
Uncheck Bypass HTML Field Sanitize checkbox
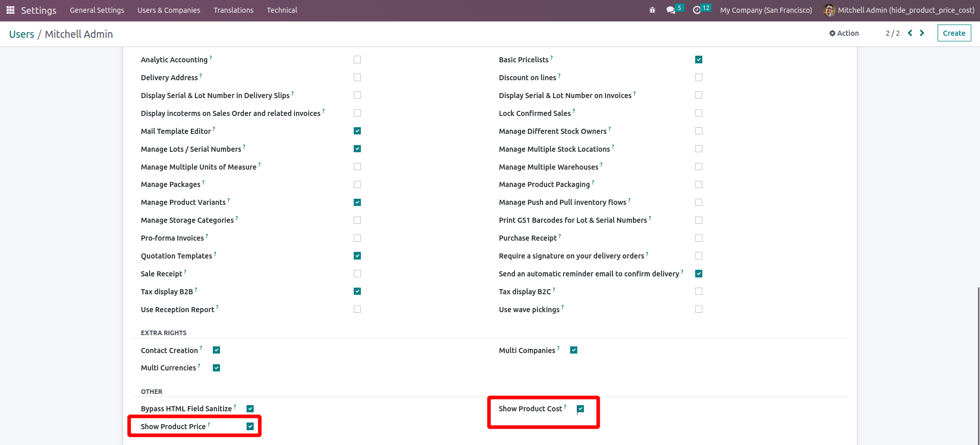(x=250, y=409)
